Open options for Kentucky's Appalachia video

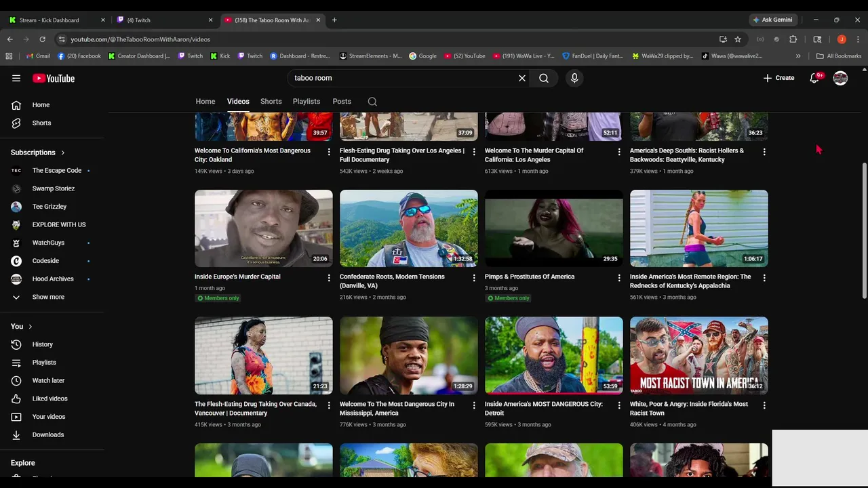(x=764, y=278)
